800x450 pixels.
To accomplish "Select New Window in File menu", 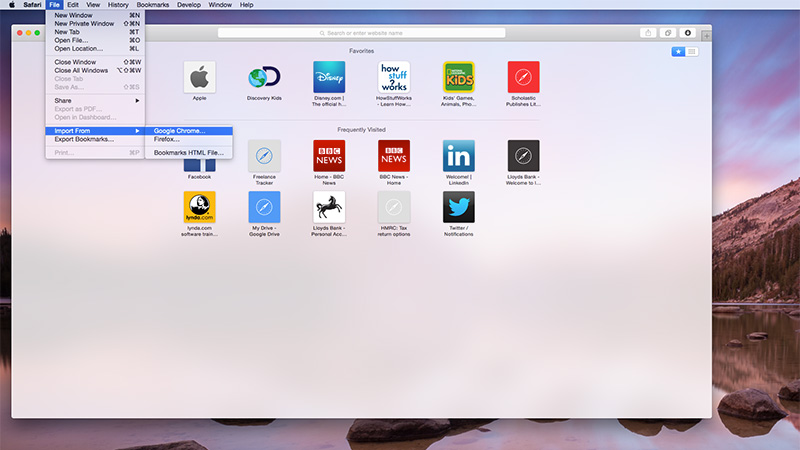I will (x=95, y=15).
